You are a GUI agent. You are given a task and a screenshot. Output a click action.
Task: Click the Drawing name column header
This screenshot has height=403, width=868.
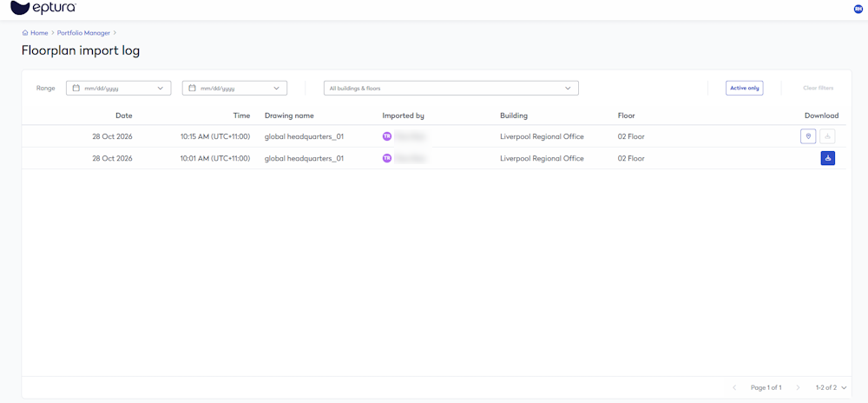coord(289,116)
